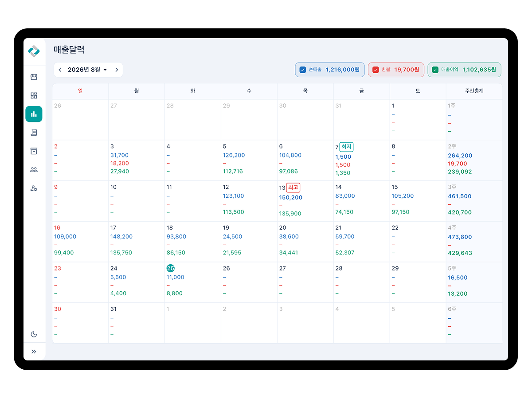The width and height of the screenshot is (532, 399).
Task: Click the 1,102,635원 profit total
Action: pos(480,70)
